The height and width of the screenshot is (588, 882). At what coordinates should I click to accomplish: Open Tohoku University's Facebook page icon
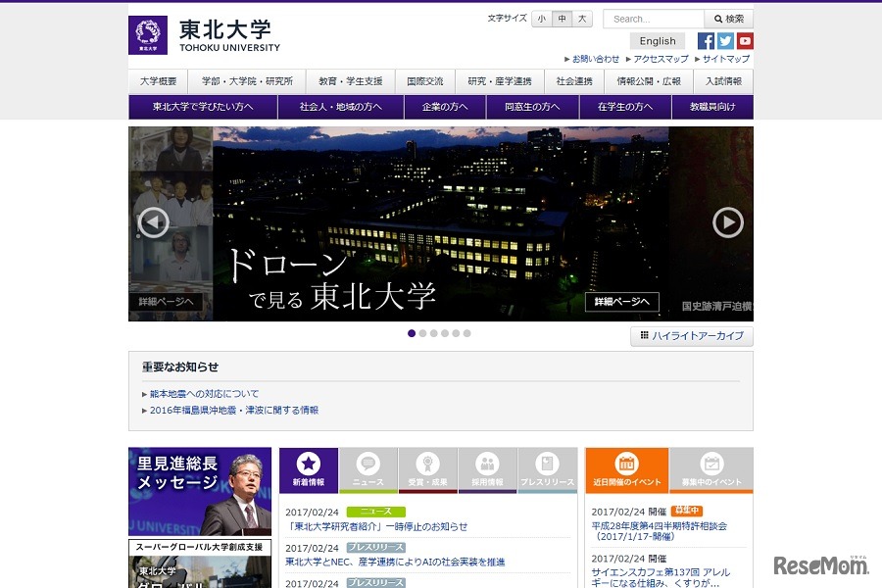click(x=706, y=40)
